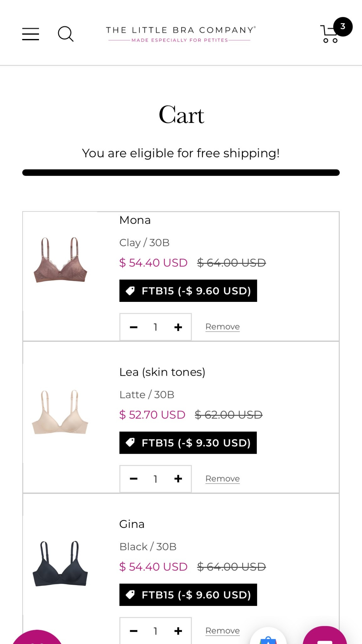Viewport: 362px width, 644px height.
Task: Open the cart icon with 3 items
Action: point(331,33)
